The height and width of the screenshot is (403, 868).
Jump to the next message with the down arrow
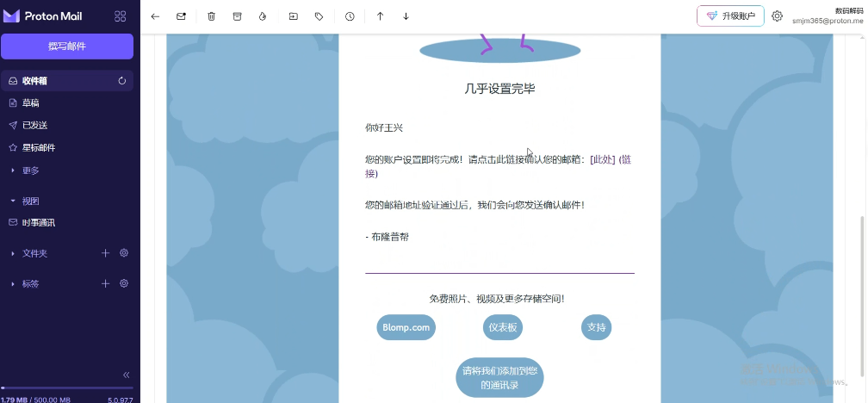[x=406, y=16]
